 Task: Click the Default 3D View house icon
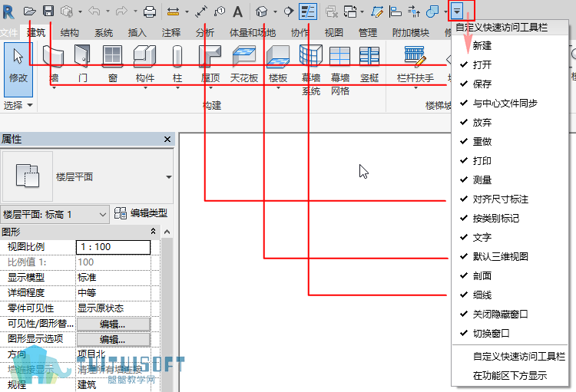(x=261, y=12)
